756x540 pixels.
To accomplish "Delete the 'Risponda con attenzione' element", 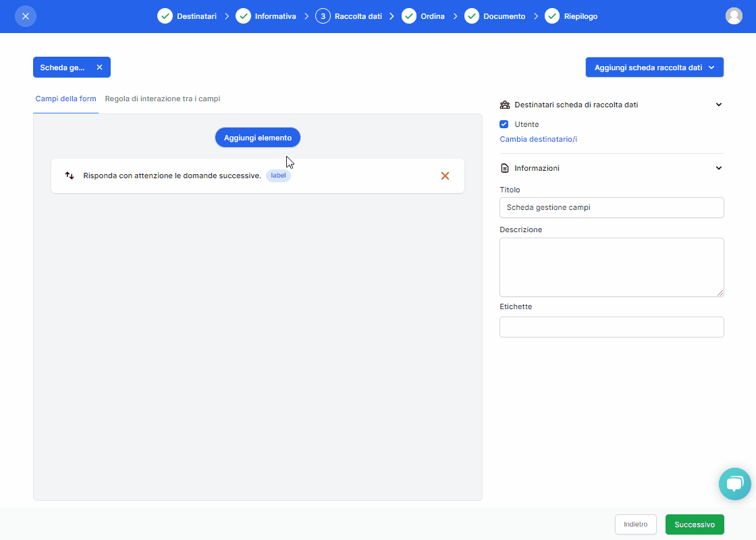I will click(x=445, y=176).
